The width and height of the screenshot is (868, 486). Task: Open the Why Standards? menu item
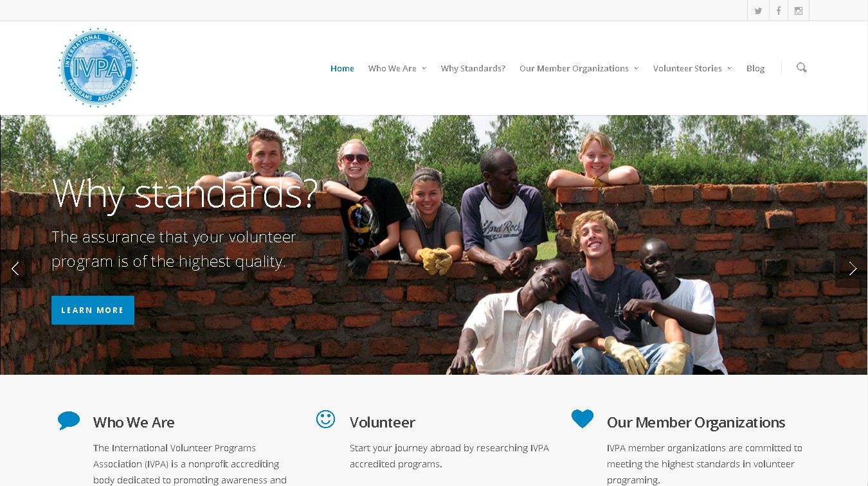(473, 68)
